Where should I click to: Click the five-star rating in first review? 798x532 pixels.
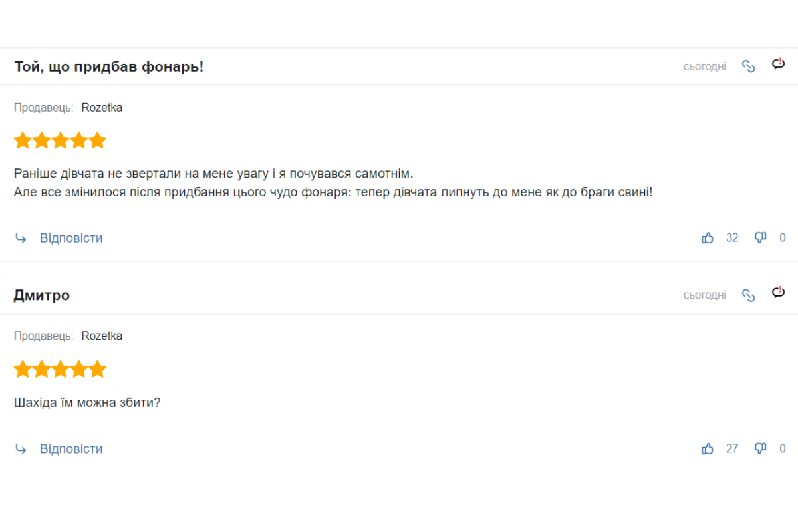pyautogui.click(x=60, y=140)
